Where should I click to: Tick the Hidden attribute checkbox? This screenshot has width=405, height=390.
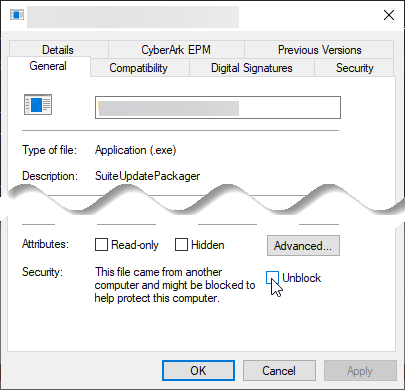tap(181, 244)
